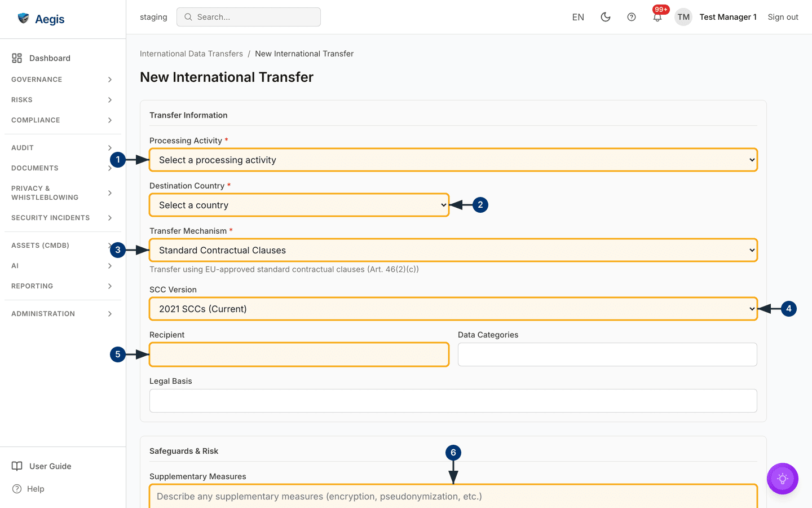Expand the Governance sidebar section

pos(62,80)
